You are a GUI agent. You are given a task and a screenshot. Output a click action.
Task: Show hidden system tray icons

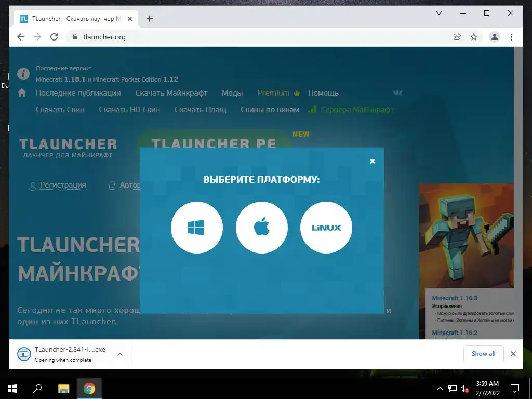[x=440, y=389]
